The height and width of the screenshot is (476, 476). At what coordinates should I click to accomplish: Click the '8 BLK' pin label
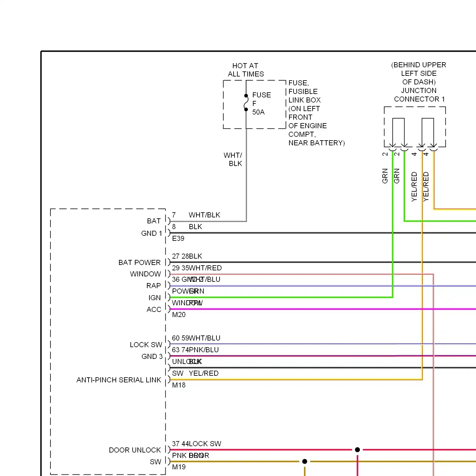(187, 227)
